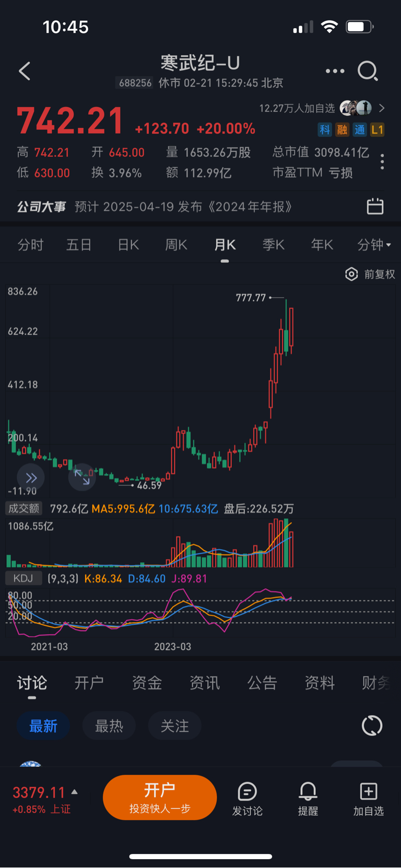Go back using the left arrow

pyautogui.click(x=25, y=71)
